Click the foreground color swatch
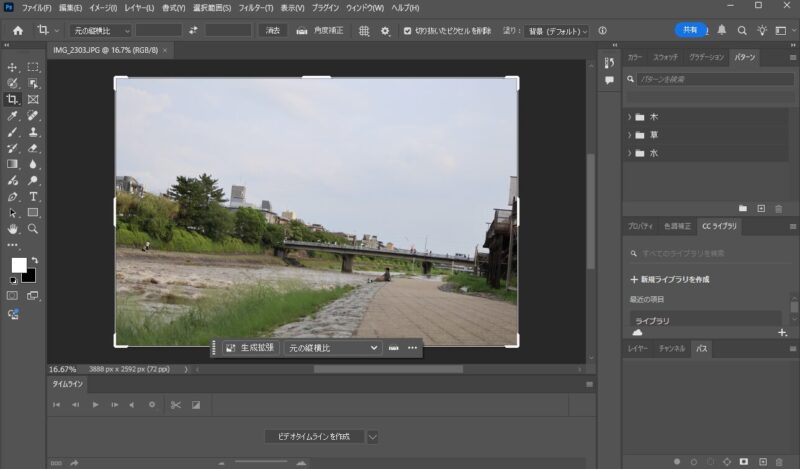 point(18,265)
